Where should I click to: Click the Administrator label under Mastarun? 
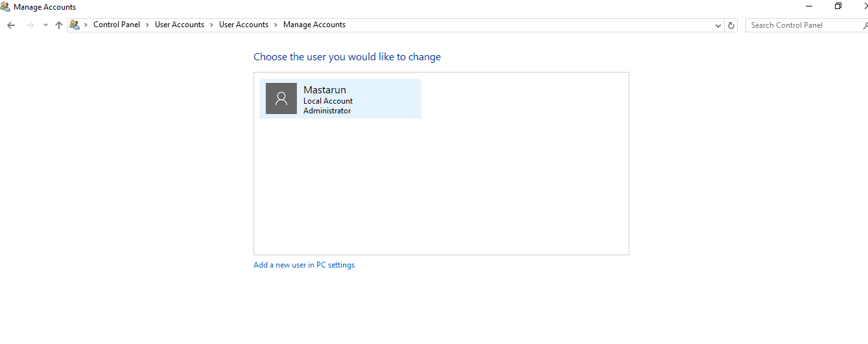pos(327,111)
